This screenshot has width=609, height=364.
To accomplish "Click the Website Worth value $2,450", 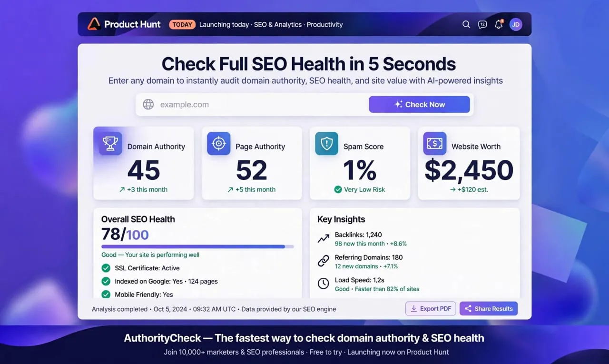I will tap(469, 170).
